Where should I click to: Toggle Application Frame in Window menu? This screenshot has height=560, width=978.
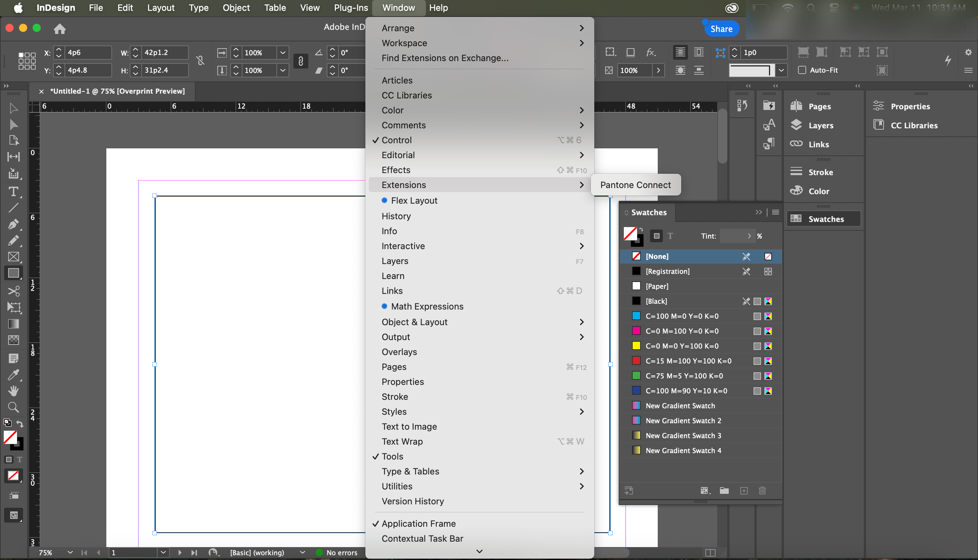pyautogui.click(x=418, y=523)
